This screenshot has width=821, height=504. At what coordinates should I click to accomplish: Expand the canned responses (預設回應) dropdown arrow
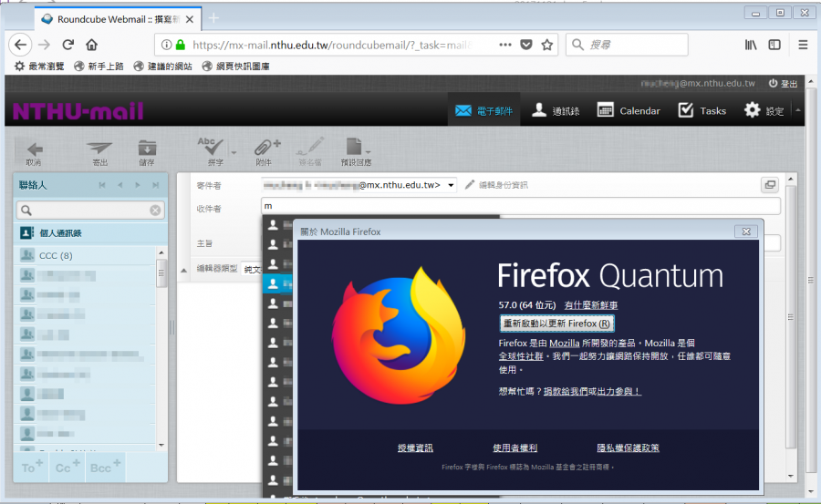[368, 152]
